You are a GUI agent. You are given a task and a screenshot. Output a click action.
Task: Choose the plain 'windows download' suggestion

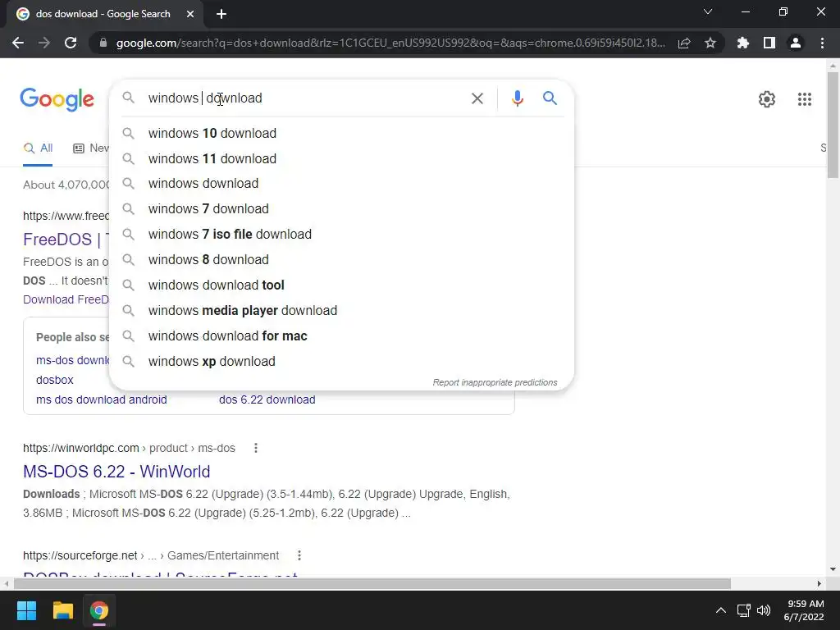341,183
